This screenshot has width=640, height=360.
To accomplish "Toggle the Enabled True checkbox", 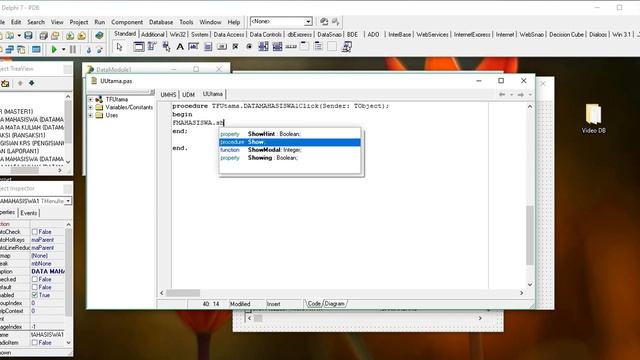I will click(35, 295).
